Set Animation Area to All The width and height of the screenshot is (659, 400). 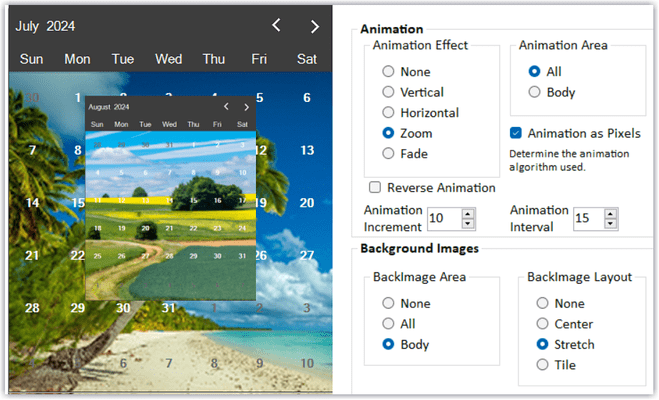pyautogui.click(x=534, y=71)
